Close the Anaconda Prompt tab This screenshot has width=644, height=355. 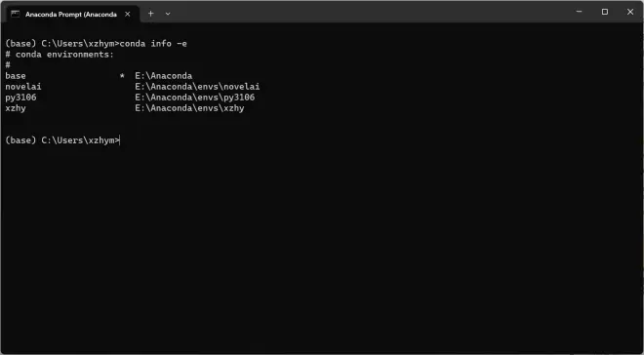point(127,14)
